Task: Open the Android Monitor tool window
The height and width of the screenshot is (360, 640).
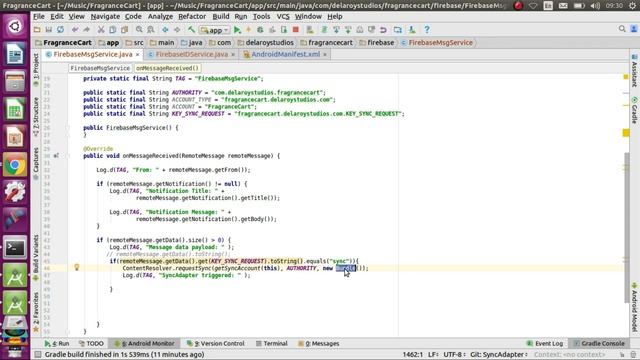Action: click(144, 344)
